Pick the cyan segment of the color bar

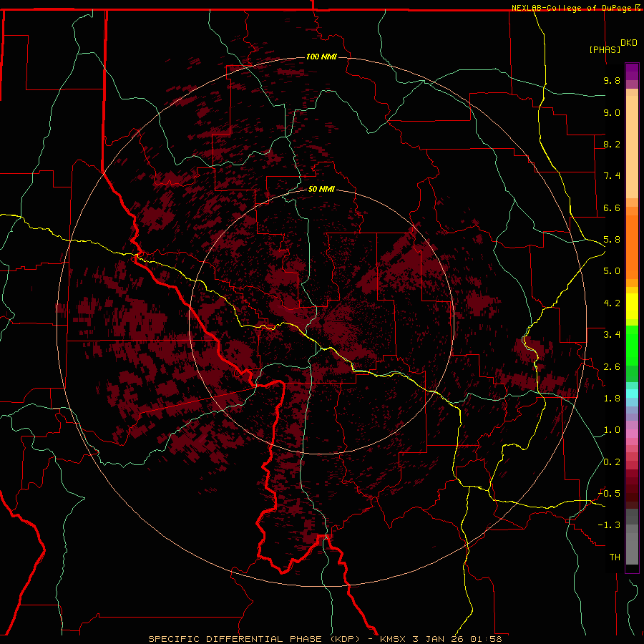tap(632, 393)
